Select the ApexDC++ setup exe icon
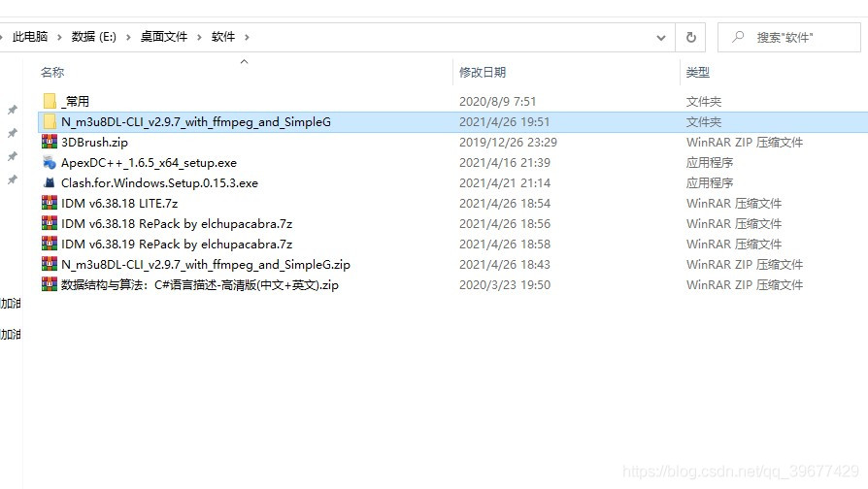The image size is (868, 489). (x=50, y=162)
